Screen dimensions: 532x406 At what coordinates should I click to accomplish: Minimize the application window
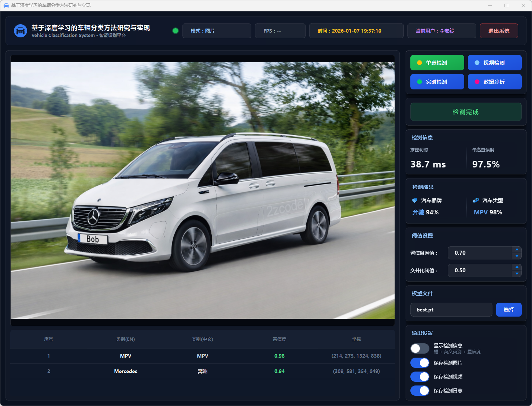click(490, 5)
